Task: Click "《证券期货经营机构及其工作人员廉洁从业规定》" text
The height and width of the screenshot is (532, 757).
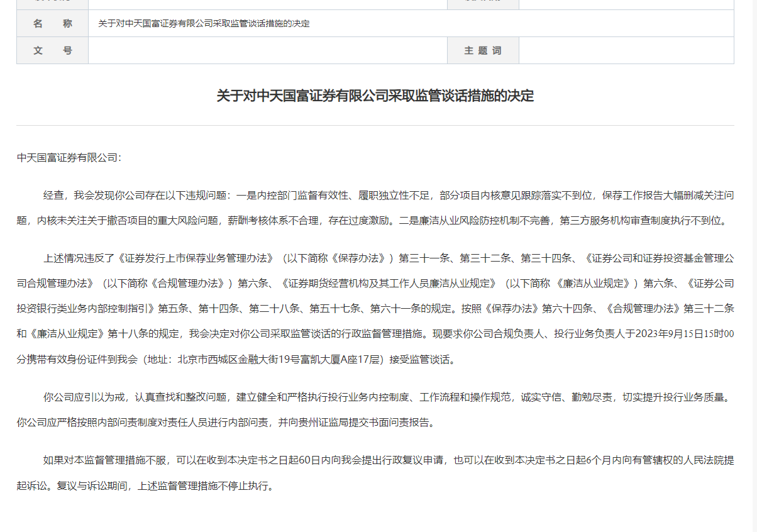Action: 390,284
